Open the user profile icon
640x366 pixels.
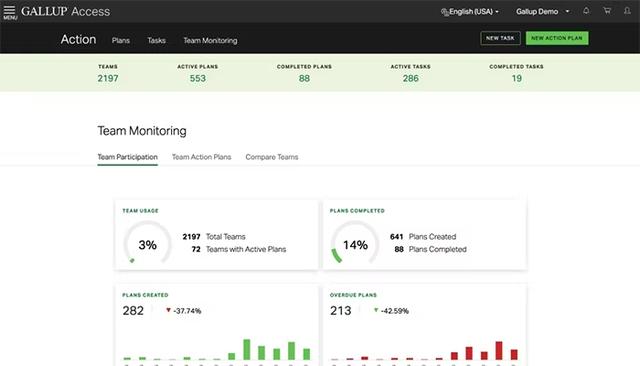(x=627, y=11)
